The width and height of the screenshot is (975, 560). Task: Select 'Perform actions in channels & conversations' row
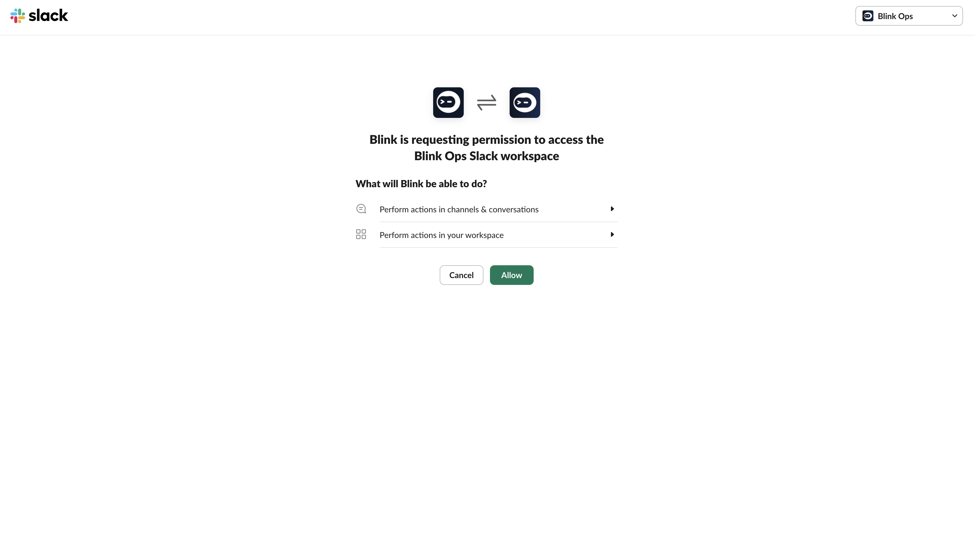point(486,209)
